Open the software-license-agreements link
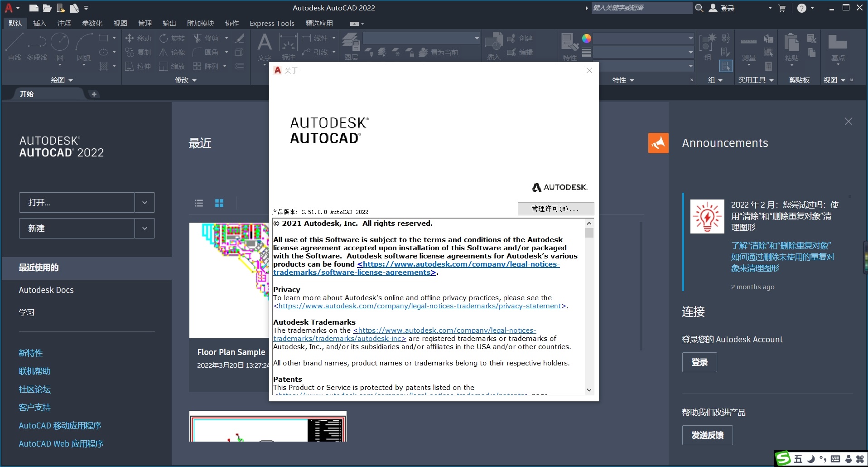This screenshot has width=868, height=467. click(x=416, y=268)
